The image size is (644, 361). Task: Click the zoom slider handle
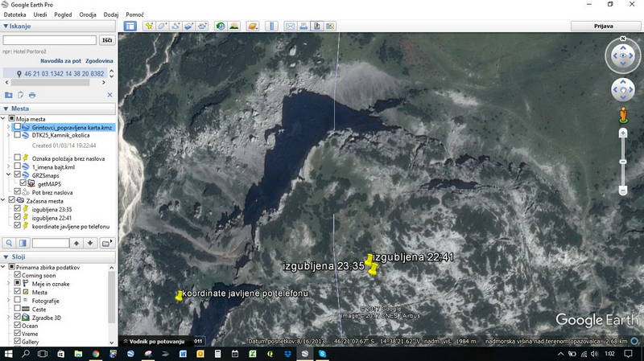click(623, 162)
